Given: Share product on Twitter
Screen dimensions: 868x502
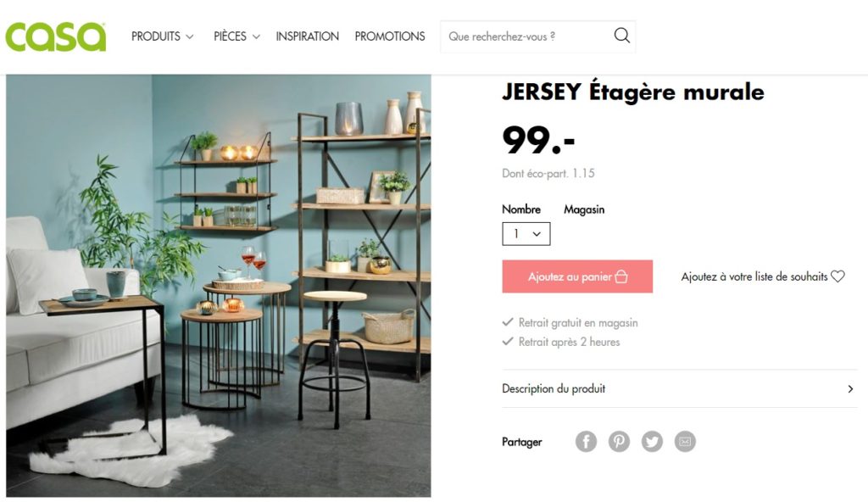Looking at the screenshot, I should [x=652, y=442].
